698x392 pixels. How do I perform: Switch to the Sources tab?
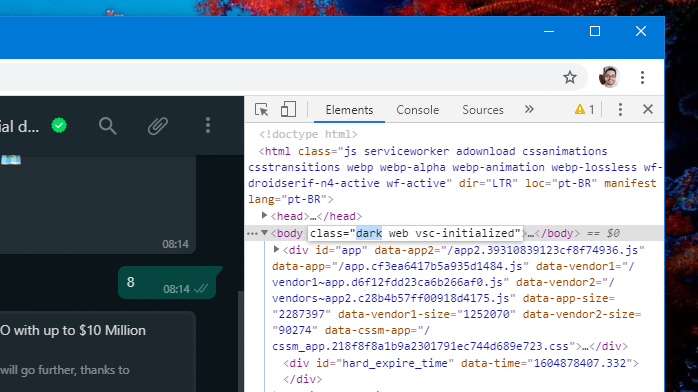coord(483,110)
